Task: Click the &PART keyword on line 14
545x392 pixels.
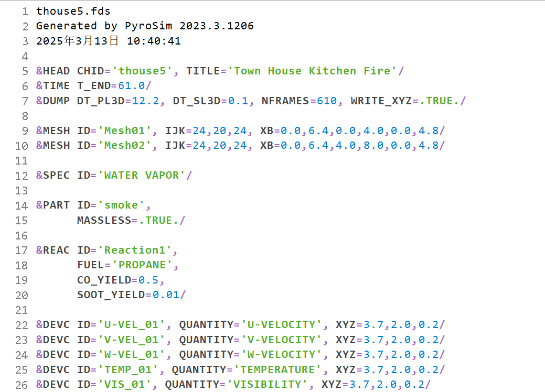Action: (52, 205)
